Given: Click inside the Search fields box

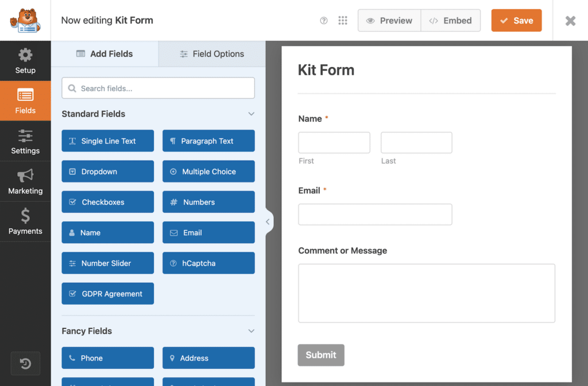Looking at the screenshot, I should (x=158, y=88).
